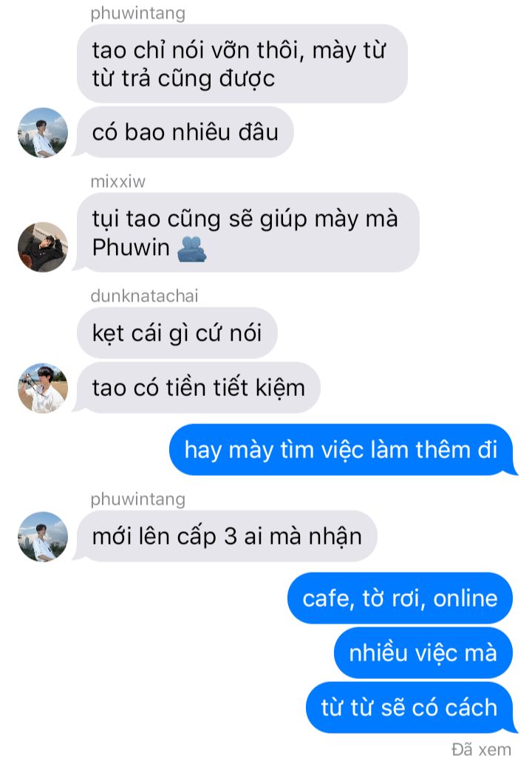Select the 'cafe, tờ rơi, online' bubble

400,598
